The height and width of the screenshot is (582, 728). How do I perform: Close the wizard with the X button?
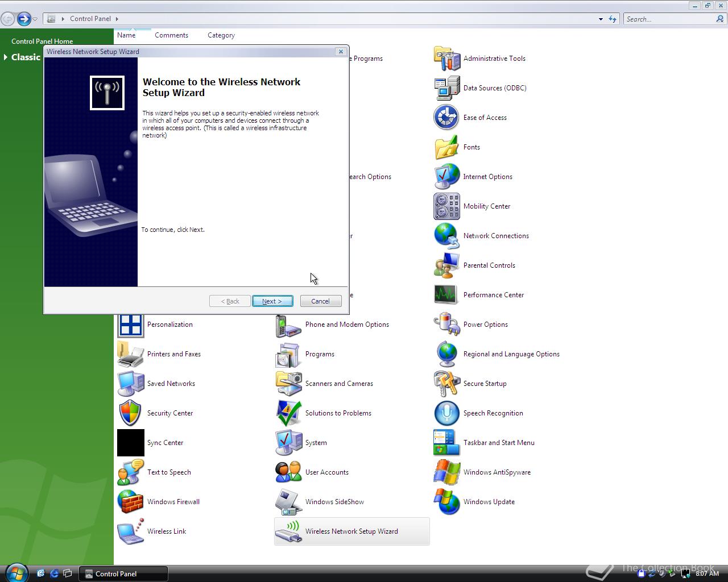pyautogui.click(x=341, y=52)
